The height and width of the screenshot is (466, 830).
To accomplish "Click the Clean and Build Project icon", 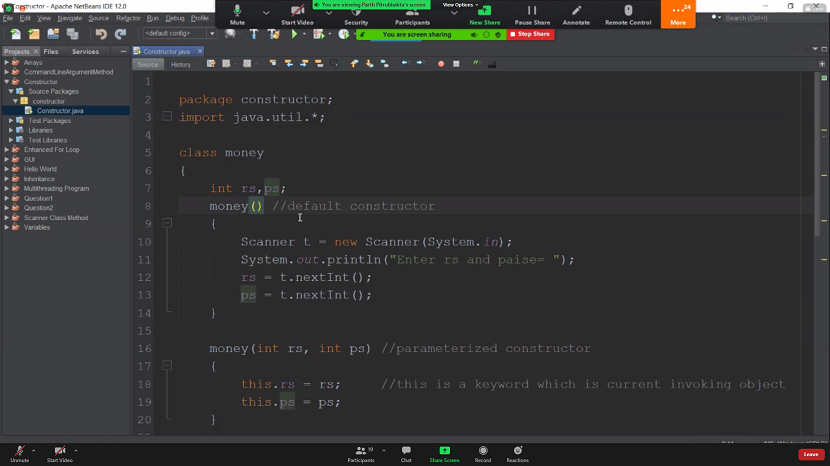I will point(274,34).
